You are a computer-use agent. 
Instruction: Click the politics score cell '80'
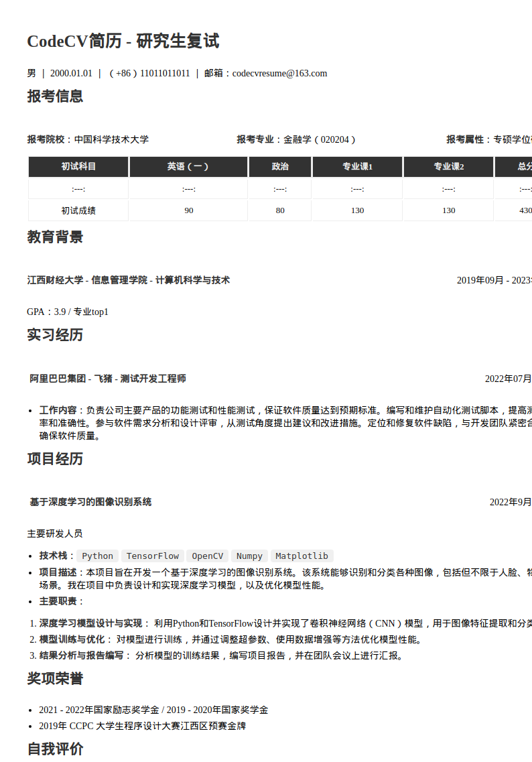280,210
